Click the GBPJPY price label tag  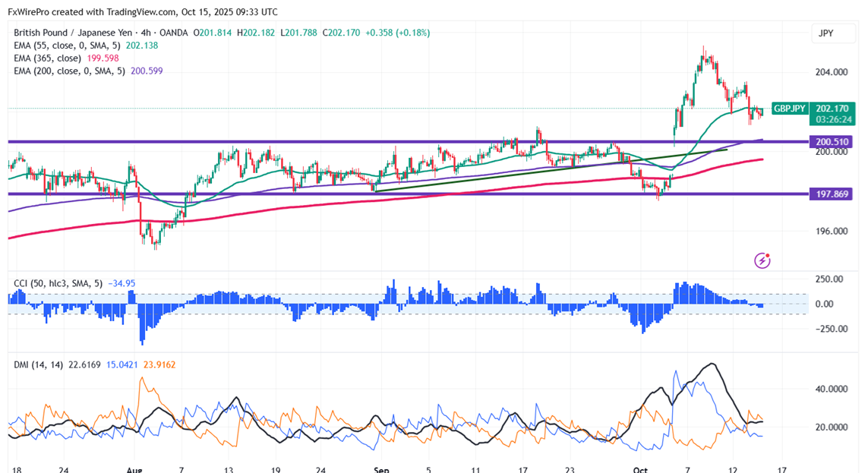[x=789, y=109]
